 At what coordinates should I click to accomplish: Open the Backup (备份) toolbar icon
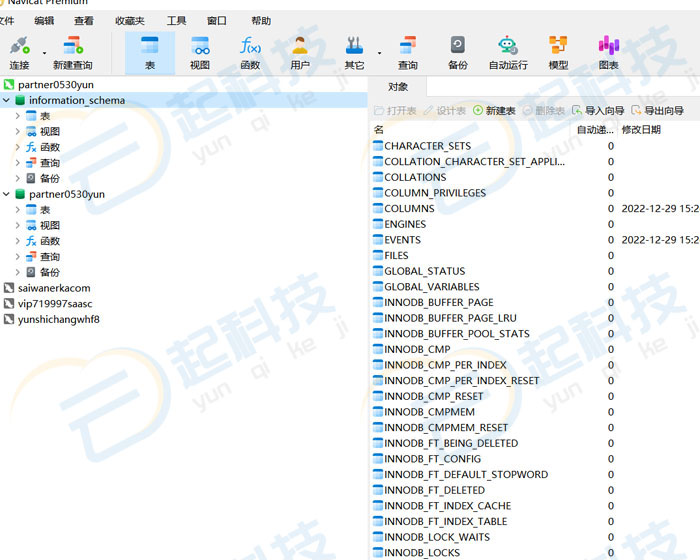[x=458, y=46]
